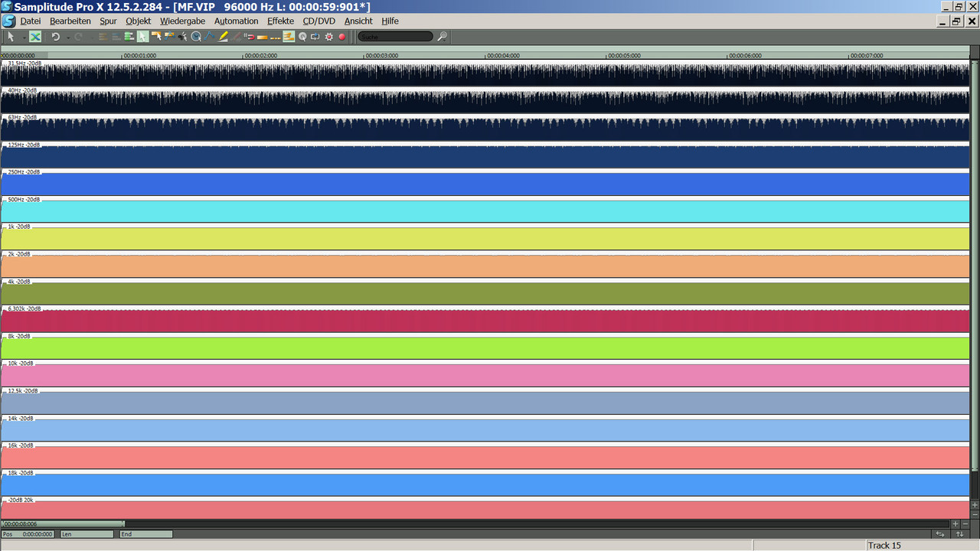Select the 31.5Hz -20dB audio object

tap(485, 74)
